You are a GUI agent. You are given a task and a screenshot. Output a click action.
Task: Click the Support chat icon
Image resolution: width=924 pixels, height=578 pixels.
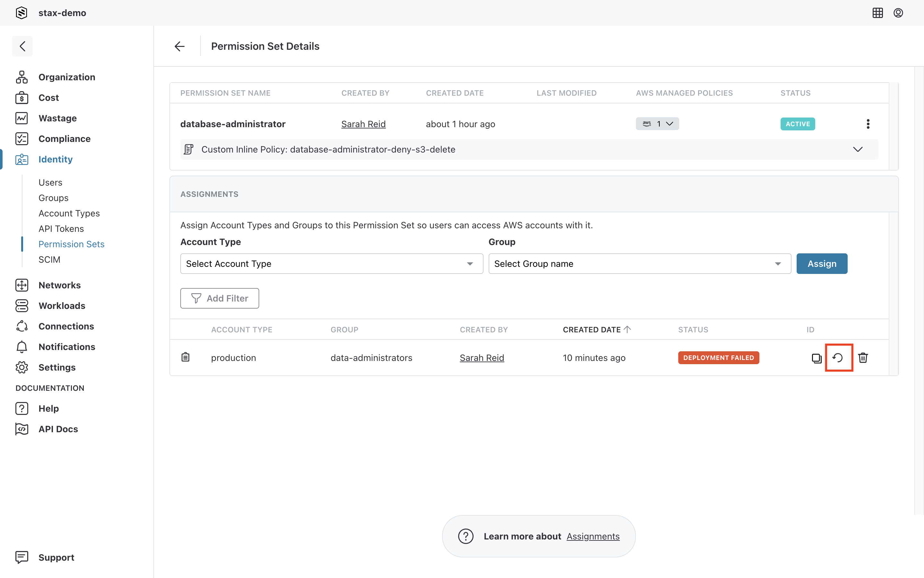coord(22,557)
